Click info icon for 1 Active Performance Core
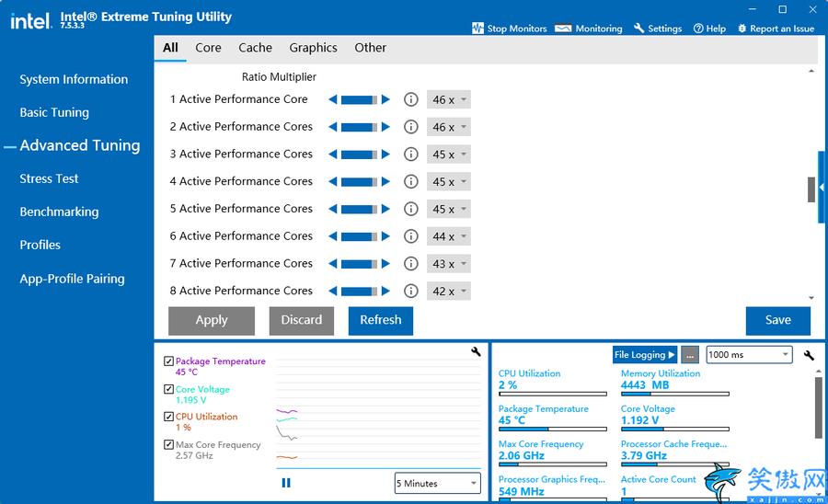Image resolution: width=828 pixels, height=504 pixels. (x=411, y=99)
